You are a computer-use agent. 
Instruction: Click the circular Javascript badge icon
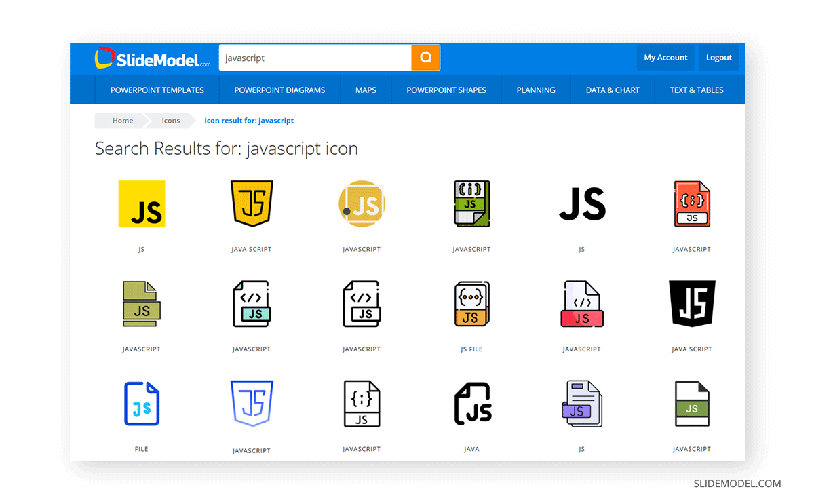point(362,203)
